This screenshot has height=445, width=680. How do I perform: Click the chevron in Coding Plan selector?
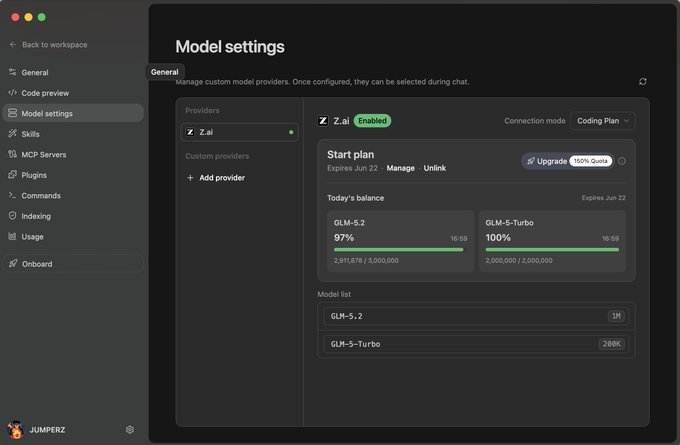click(x=626, y=121)
